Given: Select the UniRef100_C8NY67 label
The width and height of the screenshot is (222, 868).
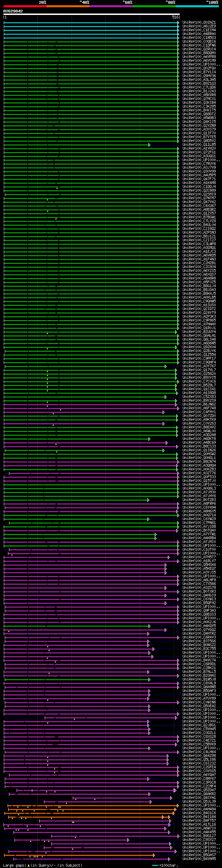Looking at the screenshot, I should coord(199,779).
